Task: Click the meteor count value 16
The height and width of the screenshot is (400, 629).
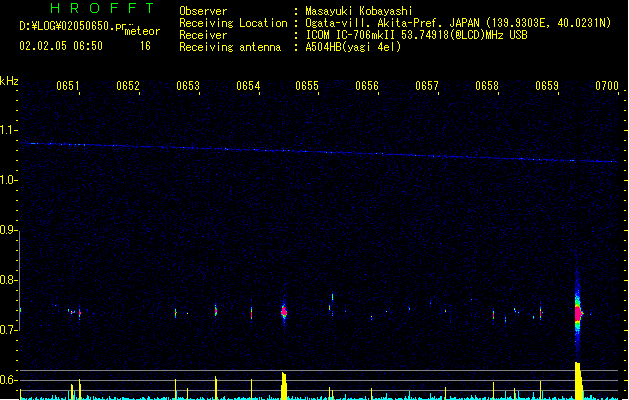Action: pyautogui.click(x=145, y=46)
